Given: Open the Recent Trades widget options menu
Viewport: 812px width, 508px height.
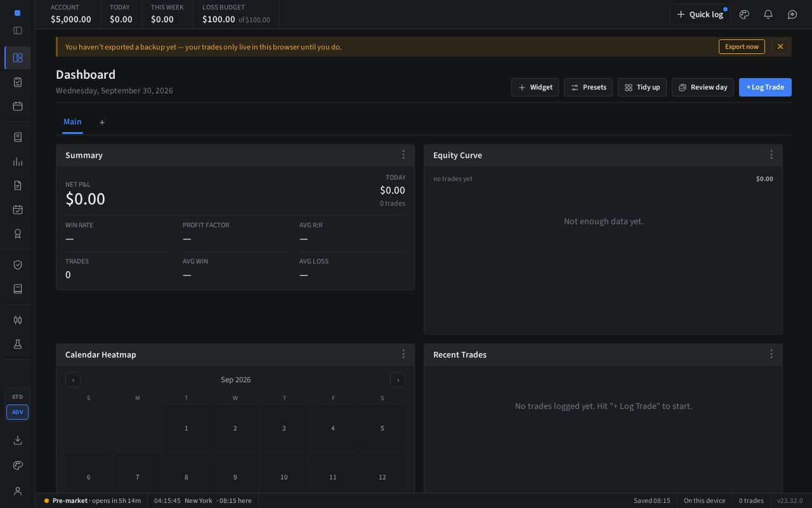Looking at the screenshot, I should pyautogui.click(x=771, y=354).
